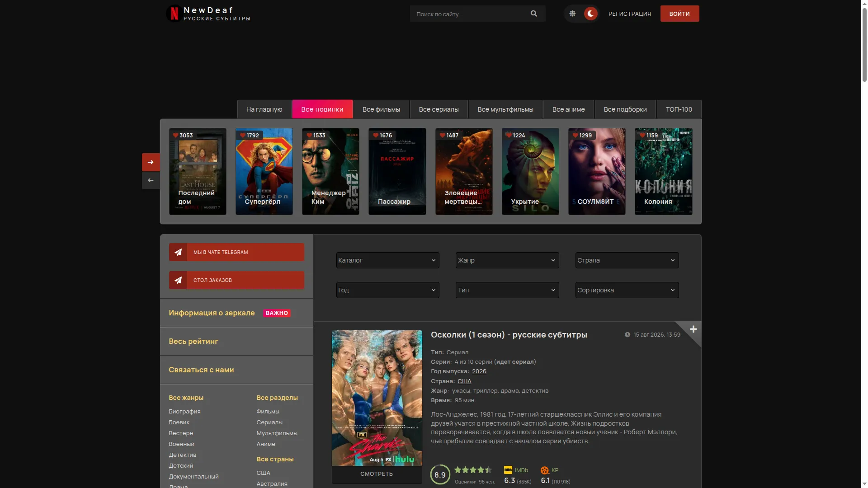Switch to dark theme moon icon
868x488 pixels.
pyautogui.click(x=590, y=14)
